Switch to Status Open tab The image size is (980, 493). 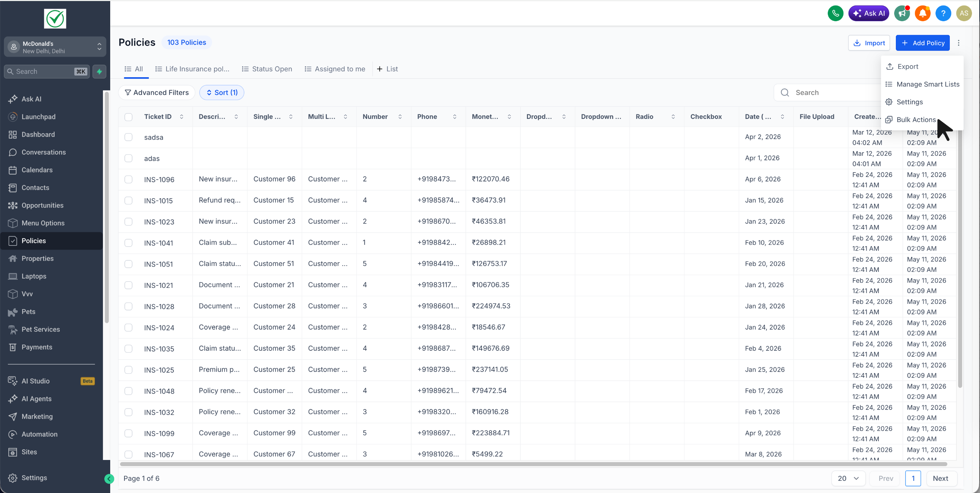coord(267,69)
